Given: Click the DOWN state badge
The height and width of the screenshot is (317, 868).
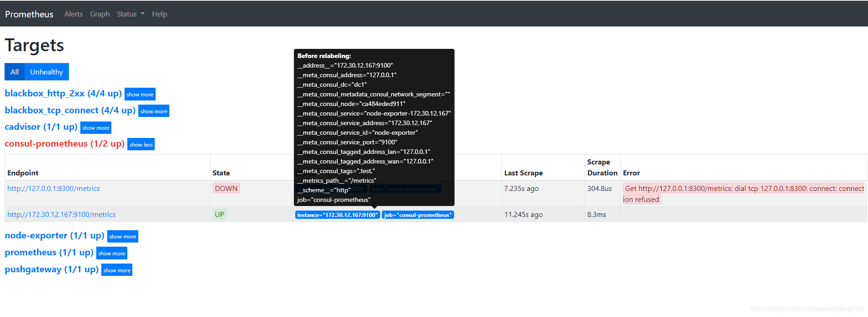Looking at the screenshot, I should pyautogui.click(x=226, y=188).
